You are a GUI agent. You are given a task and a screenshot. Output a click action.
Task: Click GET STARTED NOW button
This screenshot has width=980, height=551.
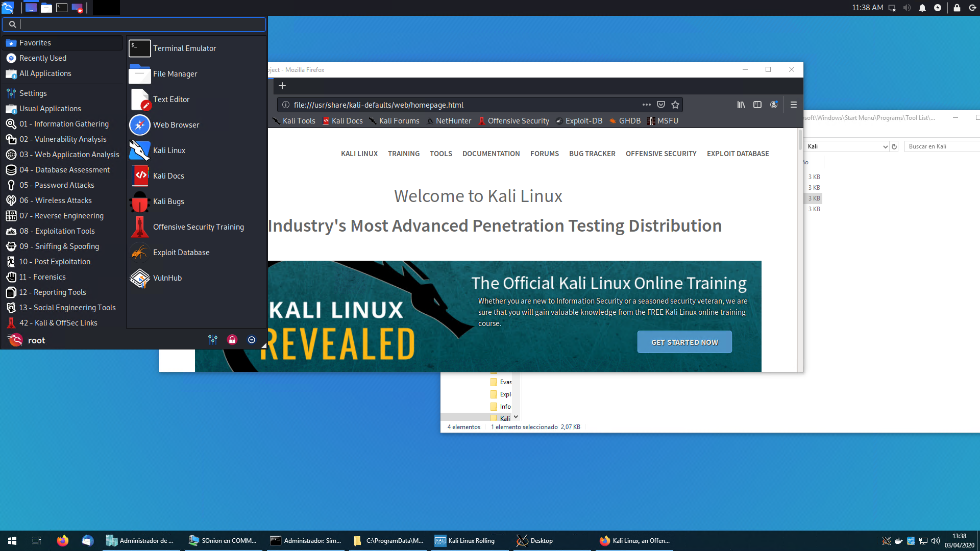tap(684, 342)
